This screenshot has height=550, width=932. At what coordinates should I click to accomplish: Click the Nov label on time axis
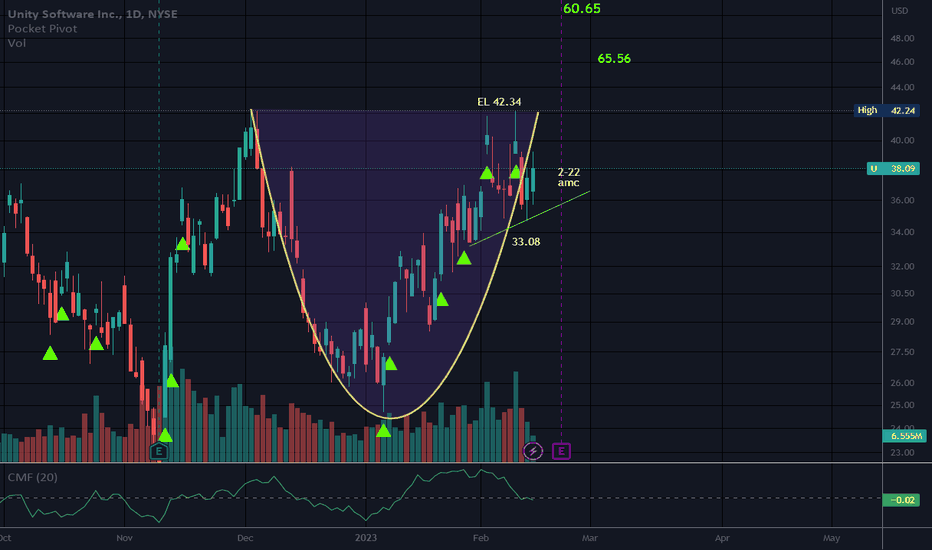point(124,538)
